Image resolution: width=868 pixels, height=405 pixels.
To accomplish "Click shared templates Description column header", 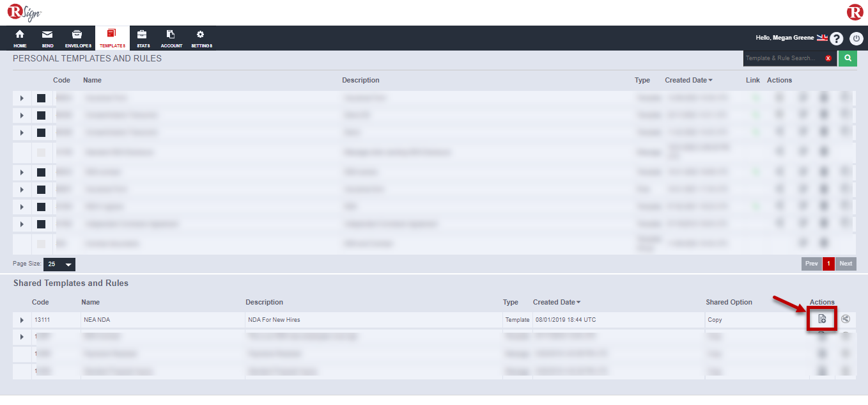I will (264, 302).
